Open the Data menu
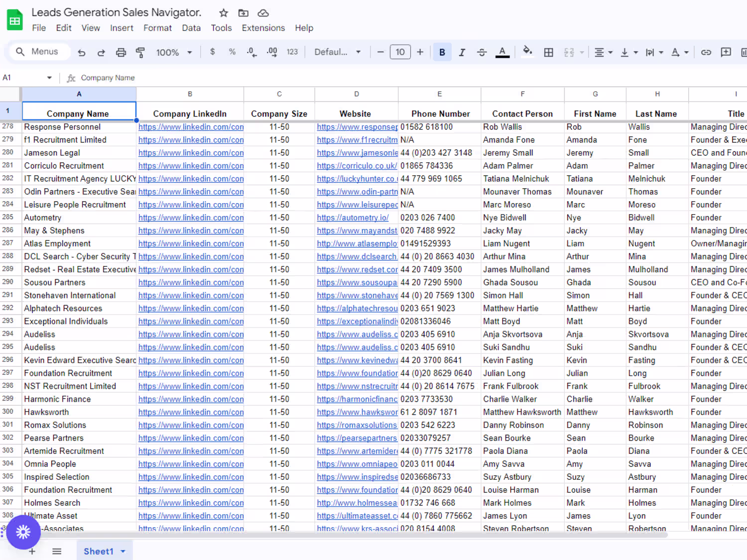This screenshot has height=560, width=747. coord(191,28)
